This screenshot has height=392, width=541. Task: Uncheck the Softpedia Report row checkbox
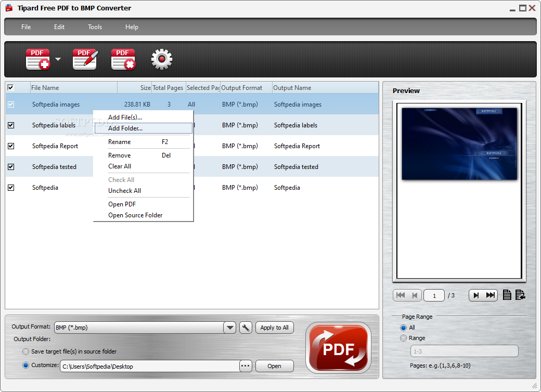click(x=11, y=146)
